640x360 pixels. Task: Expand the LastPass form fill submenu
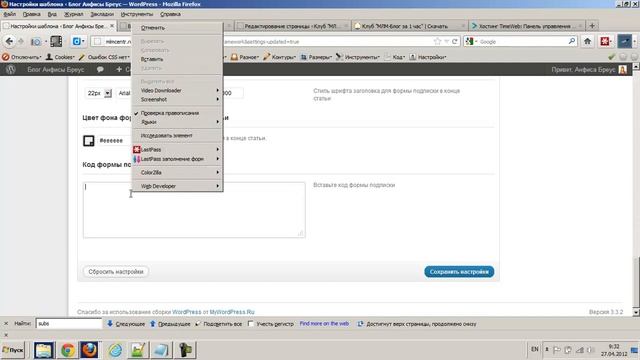point(177,159)
